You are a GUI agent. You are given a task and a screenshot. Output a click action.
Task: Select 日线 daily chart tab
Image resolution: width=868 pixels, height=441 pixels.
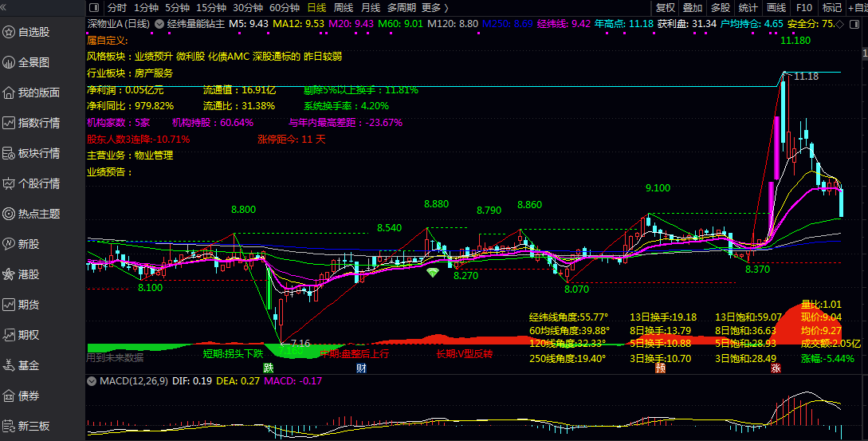coord(316,8)
